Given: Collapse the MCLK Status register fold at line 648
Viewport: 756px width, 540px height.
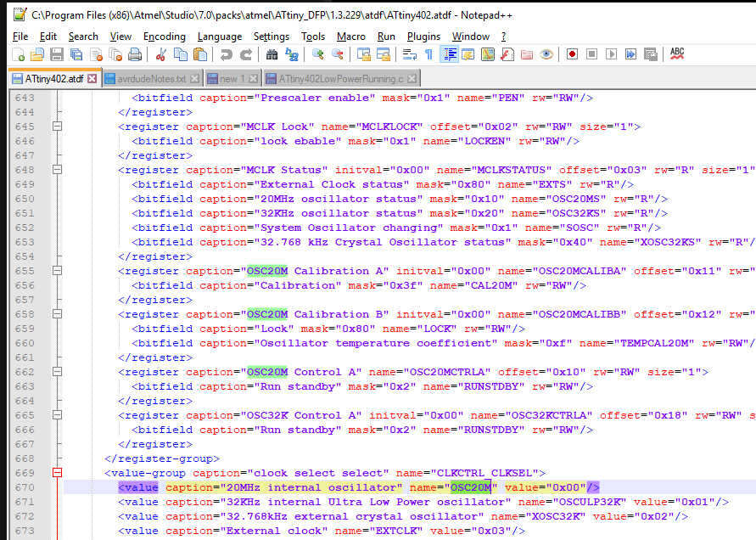Looking at the screenshot, I should coord(58,170).
